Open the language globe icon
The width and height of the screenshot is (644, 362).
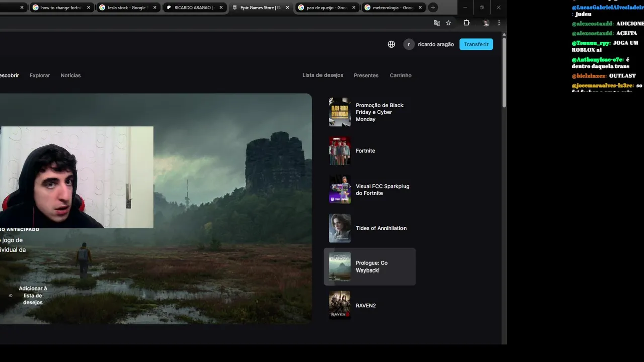(391, 44)
